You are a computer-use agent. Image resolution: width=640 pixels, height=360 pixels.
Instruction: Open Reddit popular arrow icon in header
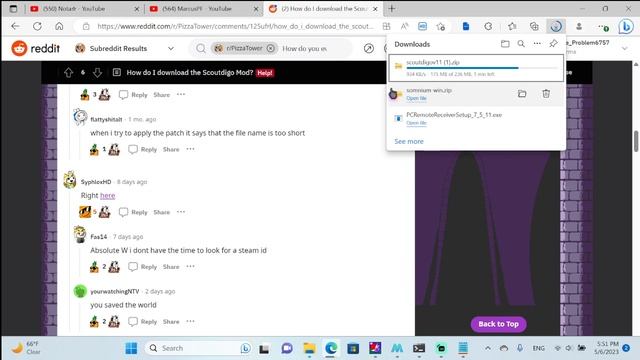point(369,48)
